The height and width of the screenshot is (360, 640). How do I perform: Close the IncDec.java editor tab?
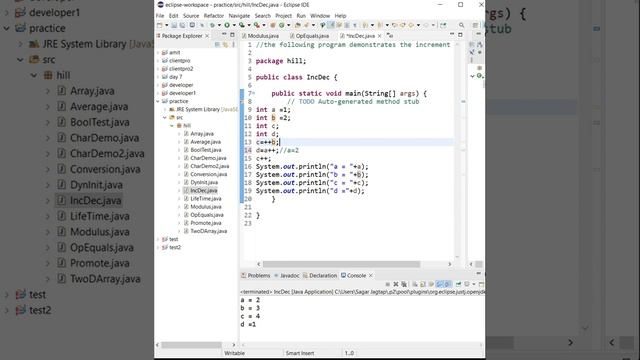380,36
